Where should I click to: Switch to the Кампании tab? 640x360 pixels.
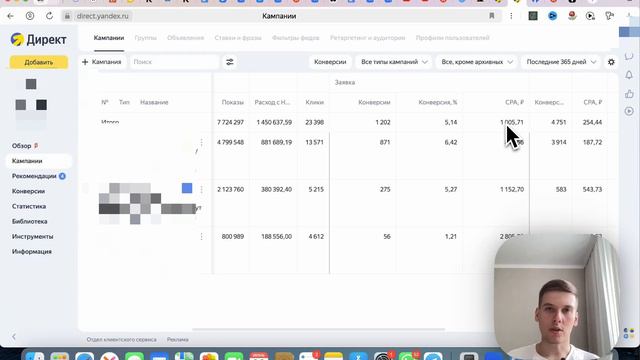(109, 38)
